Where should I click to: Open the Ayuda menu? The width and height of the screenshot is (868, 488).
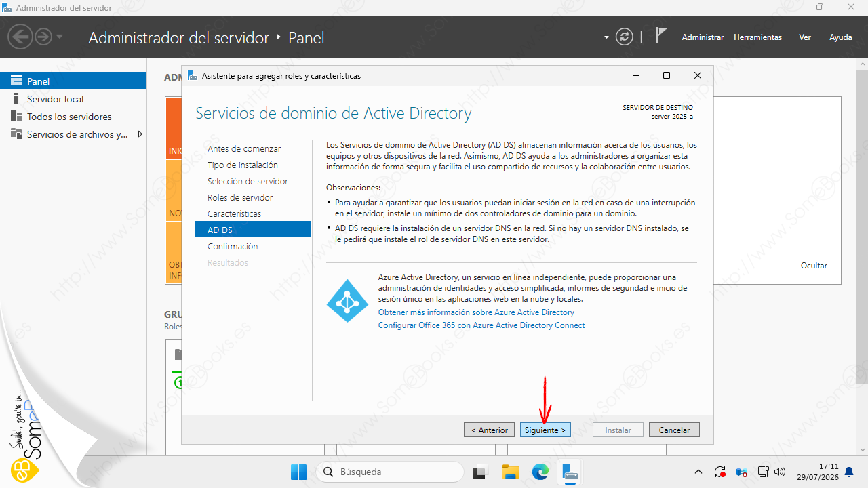click(841, 37)
